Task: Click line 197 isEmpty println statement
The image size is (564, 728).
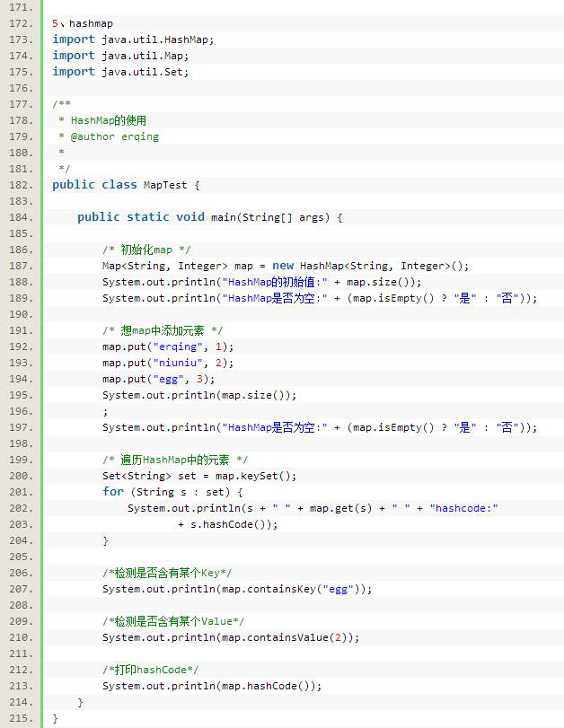Action: coord(320,427)
